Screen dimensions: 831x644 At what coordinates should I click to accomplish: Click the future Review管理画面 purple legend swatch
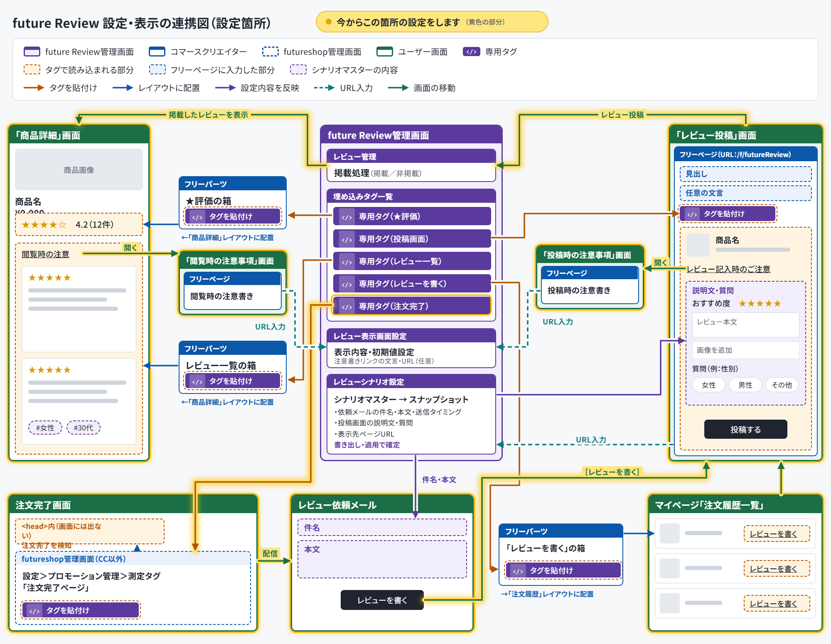pos(32,52)
